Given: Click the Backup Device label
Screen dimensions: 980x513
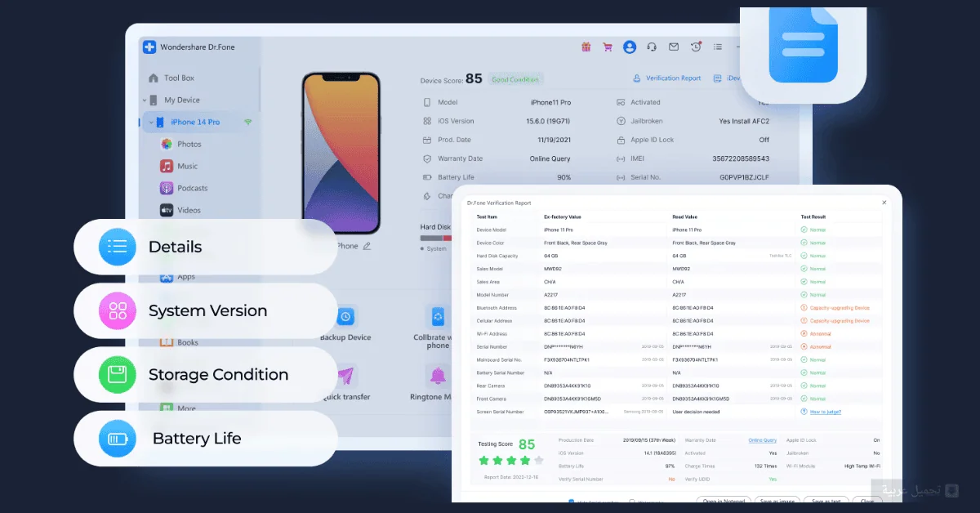Looking at the screenshot, I should click(345, 337).
